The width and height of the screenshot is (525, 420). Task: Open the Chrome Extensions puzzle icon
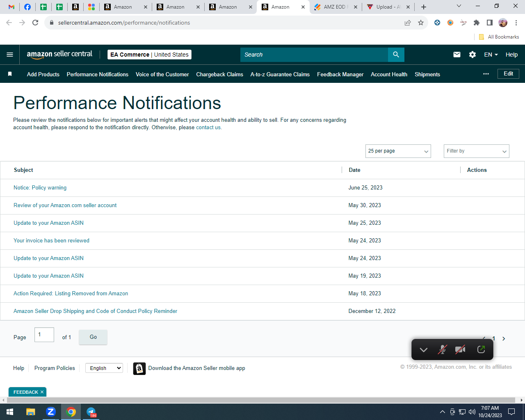(x=477, y=23)
